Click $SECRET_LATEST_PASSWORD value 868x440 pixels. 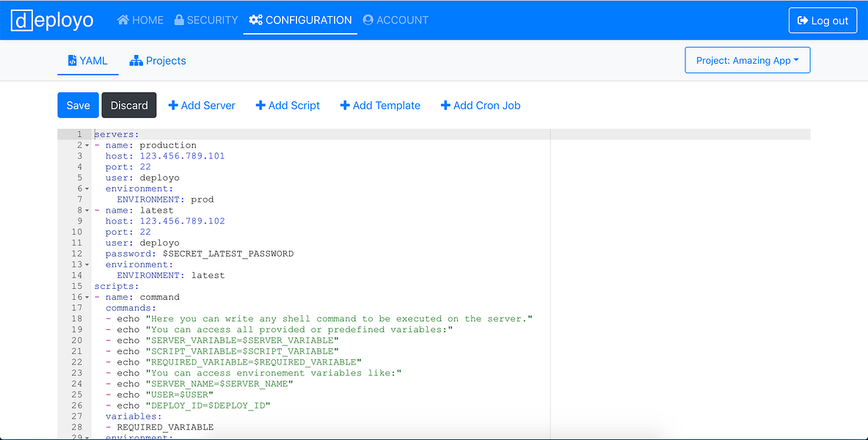(228, 254)
